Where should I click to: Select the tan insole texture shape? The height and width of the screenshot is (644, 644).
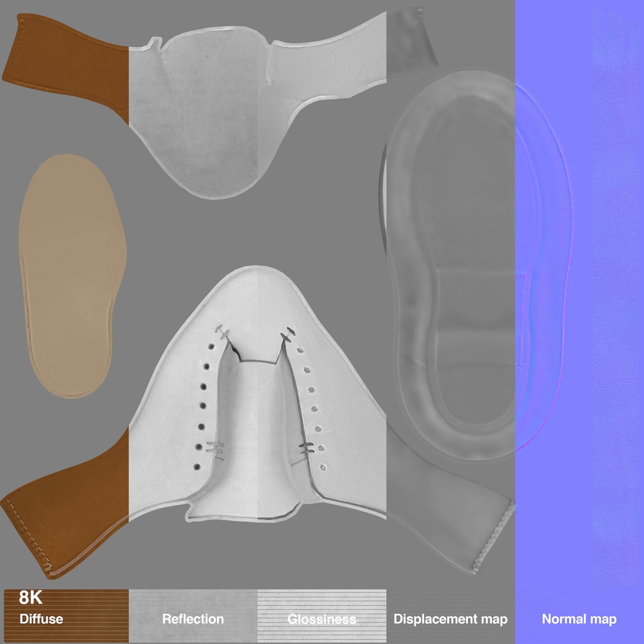(x=73, y=276)
